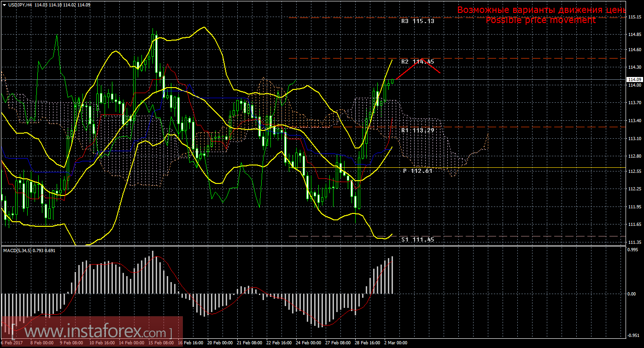Viewport: 644px width, 348px height.
Task: Click the R3 115.13 resistance label
Action: tap(417, 21)
